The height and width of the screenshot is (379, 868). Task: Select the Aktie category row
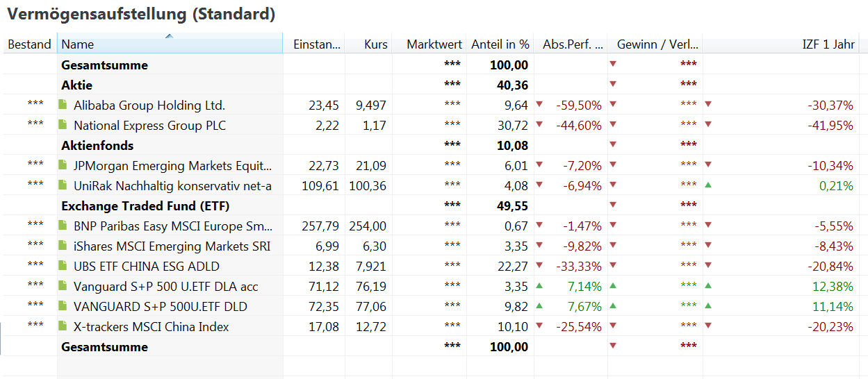click(x=77, y=85)
